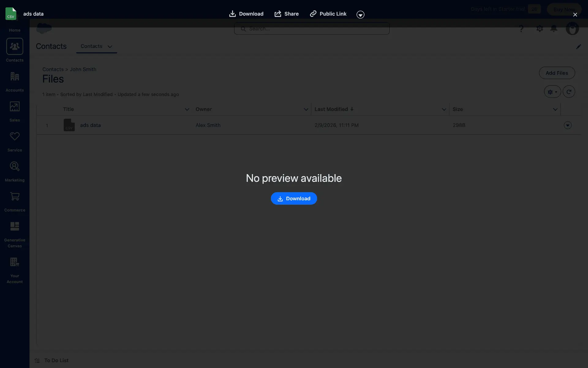
Task: Expand more actions dropdown in preview header
Action: click(x=360, y=14)
